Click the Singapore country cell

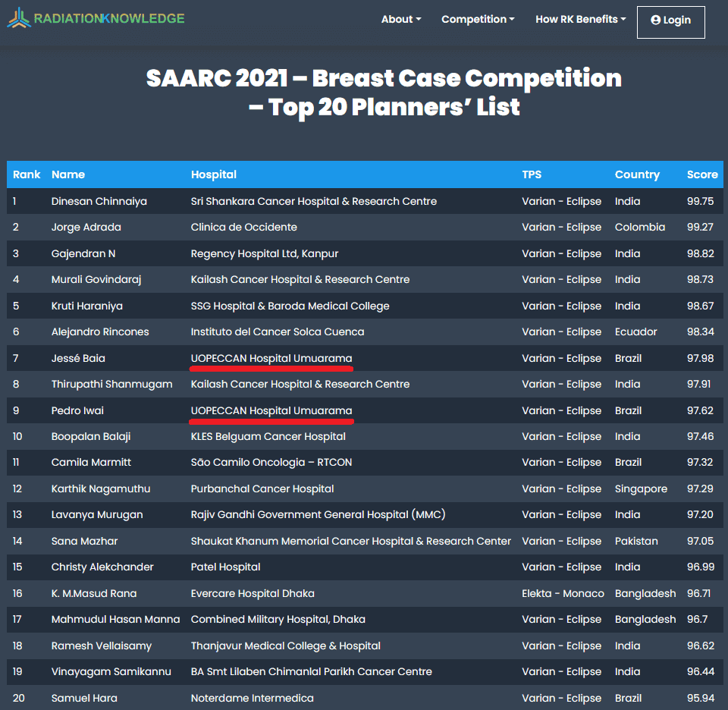[641, 489]
